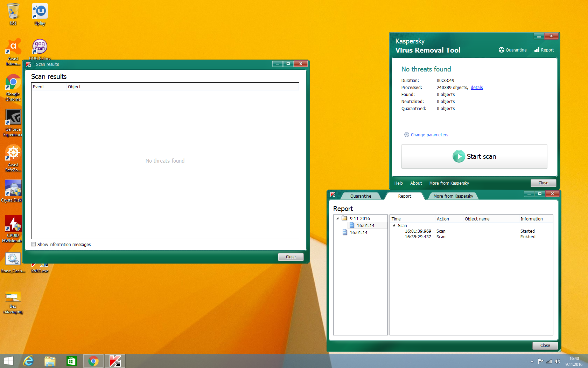The width and height of the screenshot is (588, 368).
Task: Open About in Kaspersky footer
Action: pos(416,183)
